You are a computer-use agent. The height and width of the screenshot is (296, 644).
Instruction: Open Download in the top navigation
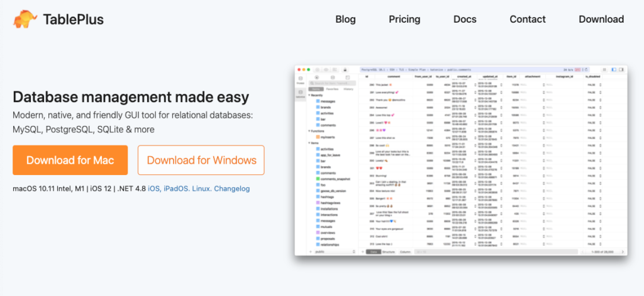[601, 20]
